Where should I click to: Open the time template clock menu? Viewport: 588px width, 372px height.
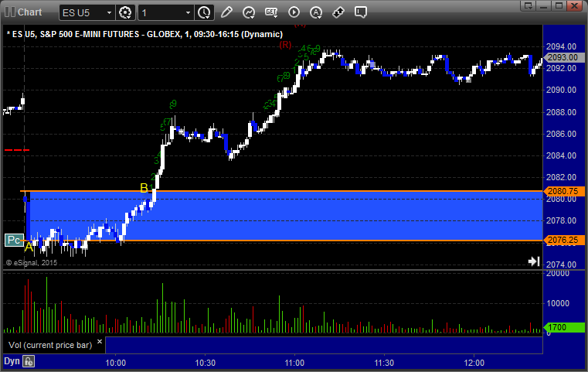[x=205, y=12]
